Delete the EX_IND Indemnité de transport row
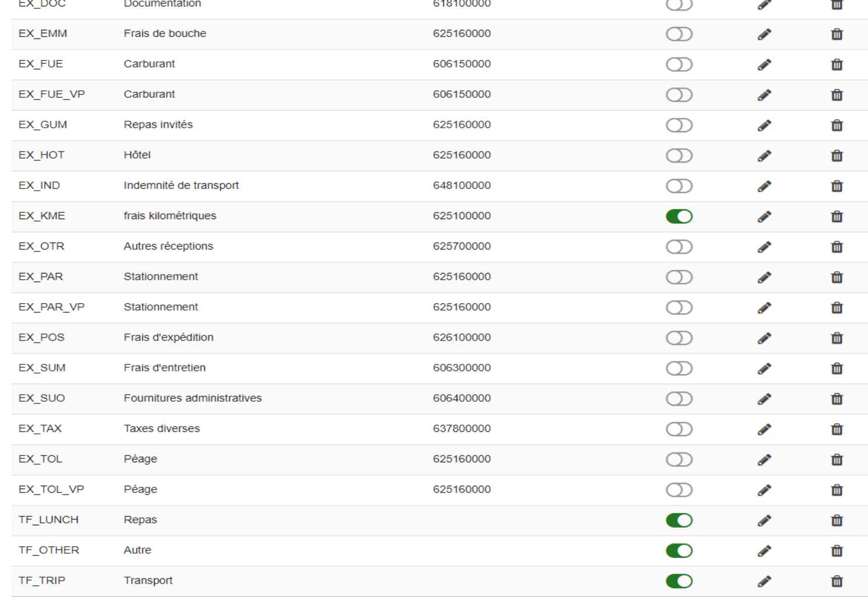The height and width of the screenshot is (597, 868). pos(837,186)
